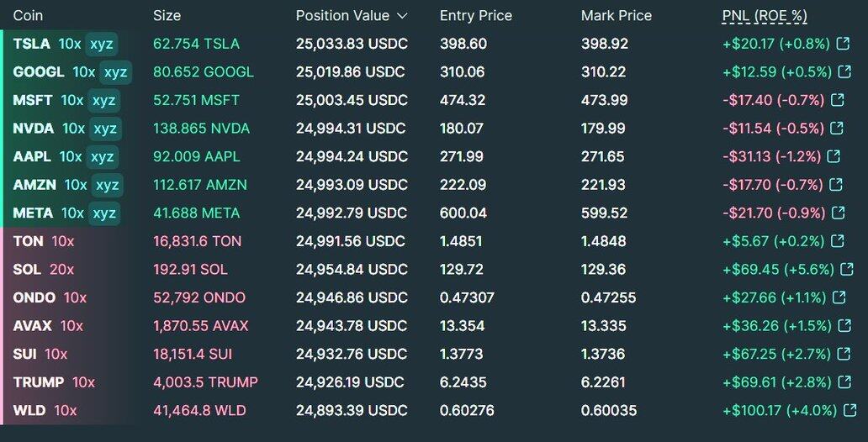This screenshot has width=868, height=442.
Task: Sort by Position Value dropdown arrow
Action: coord(402,16)
